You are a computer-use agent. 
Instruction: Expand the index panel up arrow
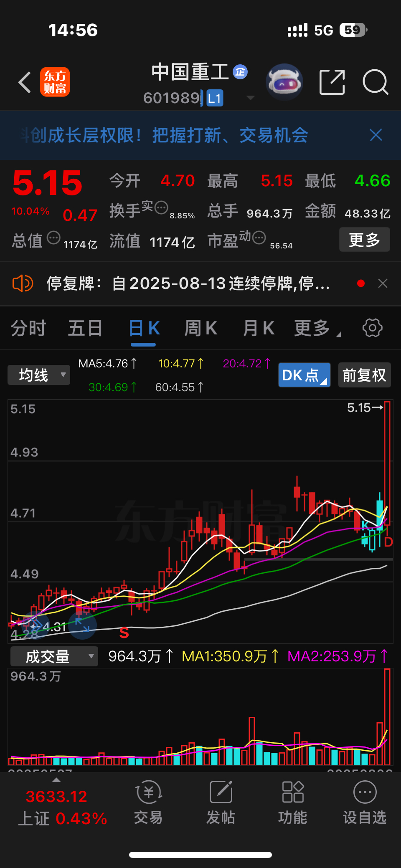pos(56,780)
